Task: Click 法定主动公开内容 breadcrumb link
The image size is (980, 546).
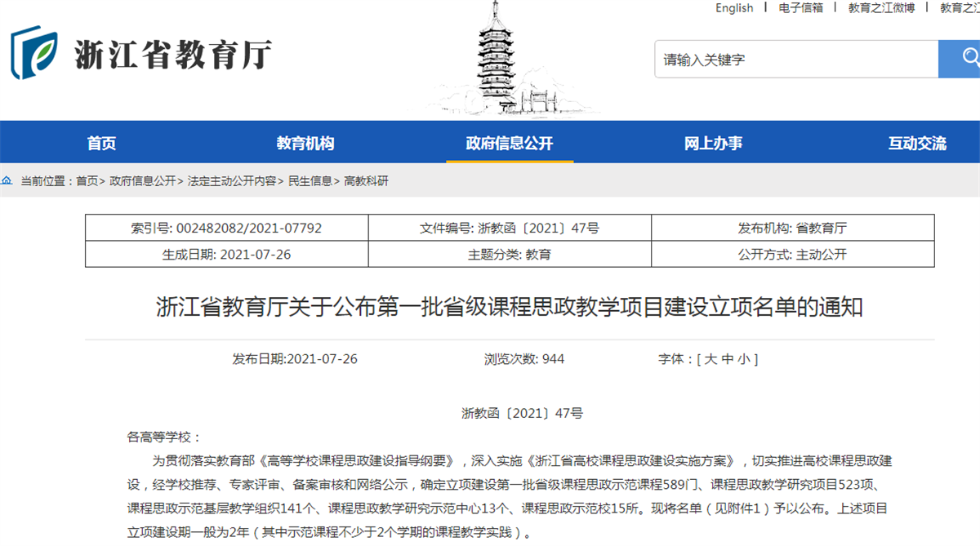Action: (231, 181)
